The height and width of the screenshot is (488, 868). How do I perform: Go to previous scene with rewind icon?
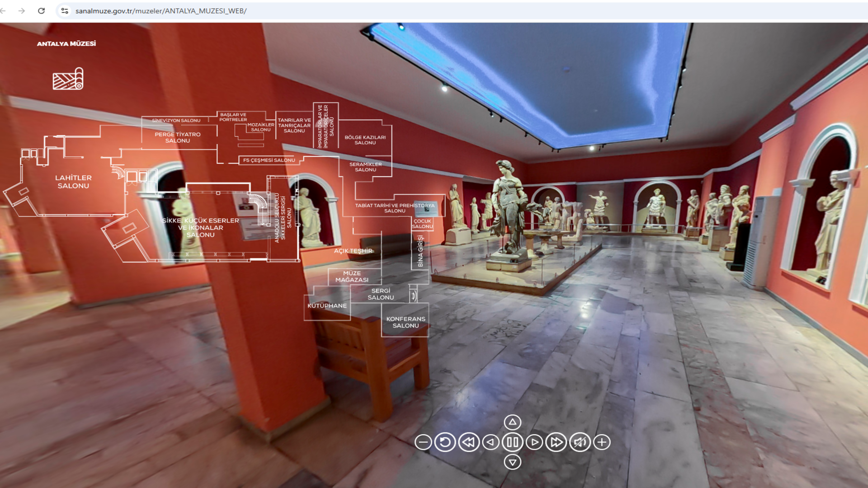tap(469, 442)
